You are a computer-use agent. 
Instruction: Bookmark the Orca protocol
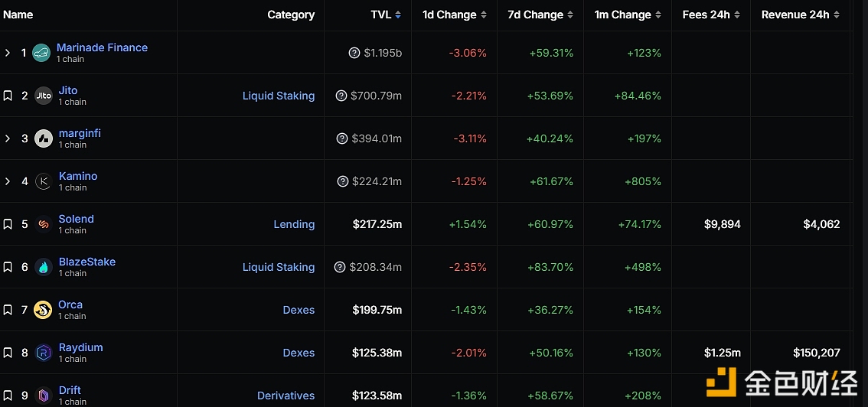click(x=8, y=310)
